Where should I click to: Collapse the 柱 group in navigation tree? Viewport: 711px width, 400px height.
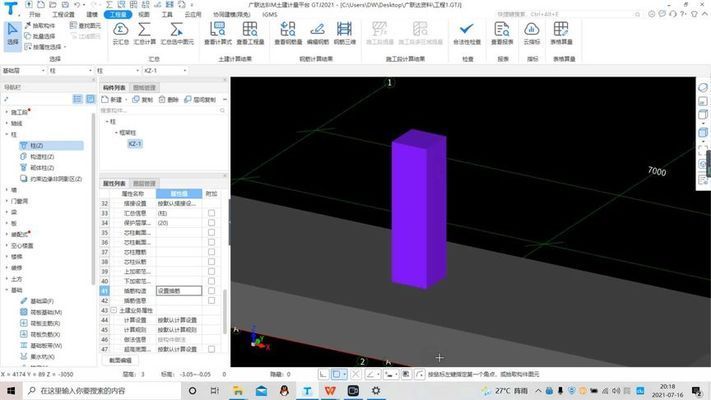click(6, 134)
